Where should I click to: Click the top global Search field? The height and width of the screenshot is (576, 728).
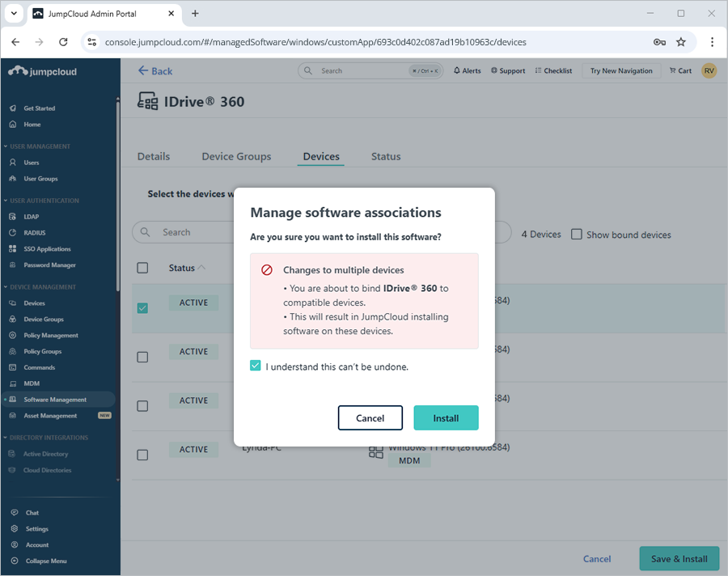click(x=370, y=70)
